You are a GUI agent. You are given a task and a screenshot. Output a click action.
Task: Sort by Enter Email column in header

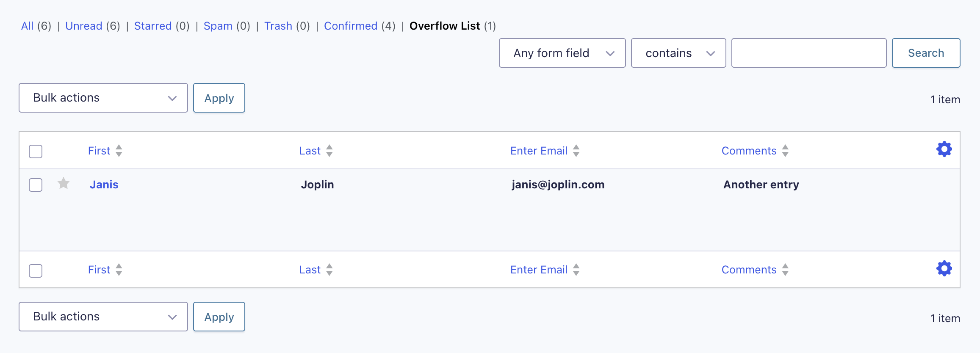tap(545, 151)
